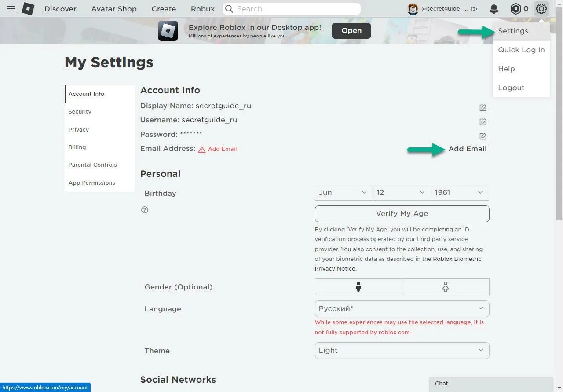Switch to the Parental Controls tab
This screenshot has height=392, width=563.
[100, 165]
